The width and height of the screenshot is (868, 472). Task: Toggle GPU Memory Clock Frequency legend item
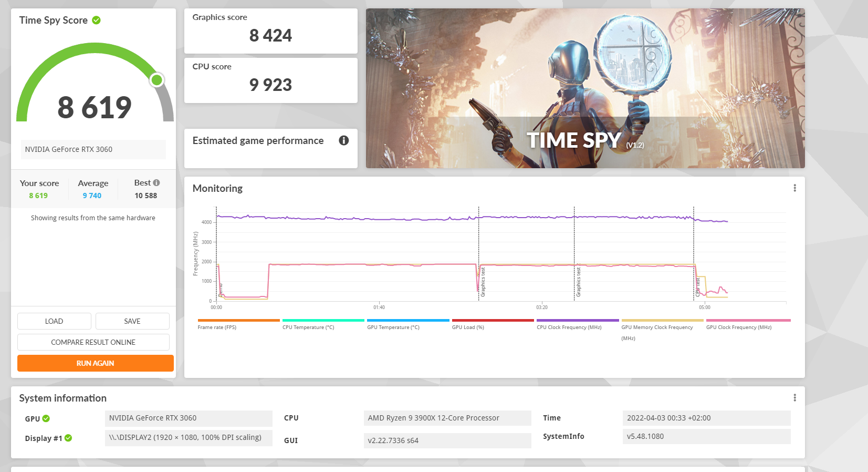tap(657, 332)
